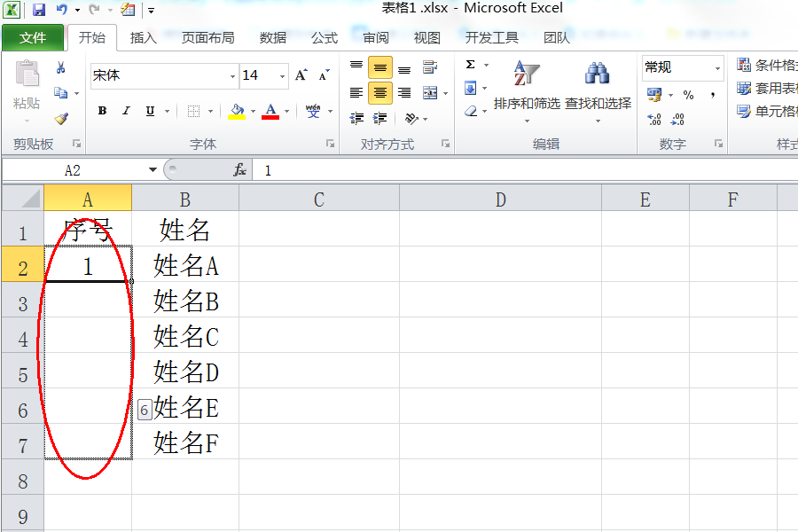Expand the font group dialog launcher
798x532 pixels.
[x=331, y=144]
